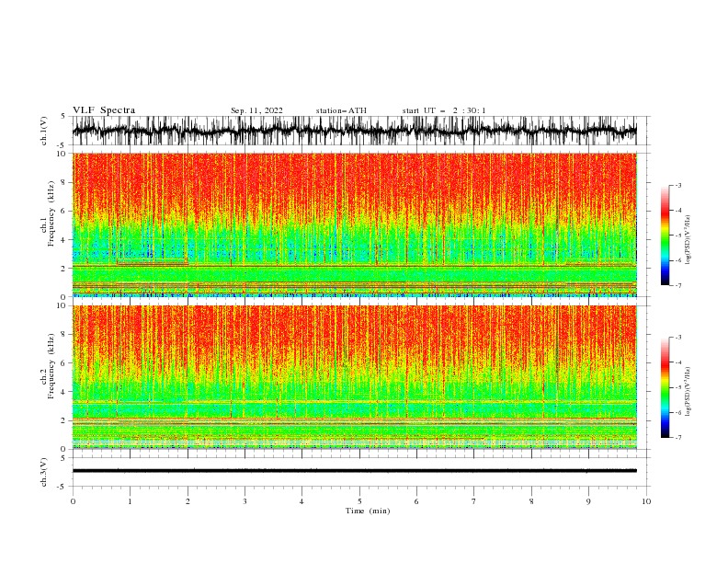Click the ch.1 Frequency (kHz) axis label

pos(48,213)
